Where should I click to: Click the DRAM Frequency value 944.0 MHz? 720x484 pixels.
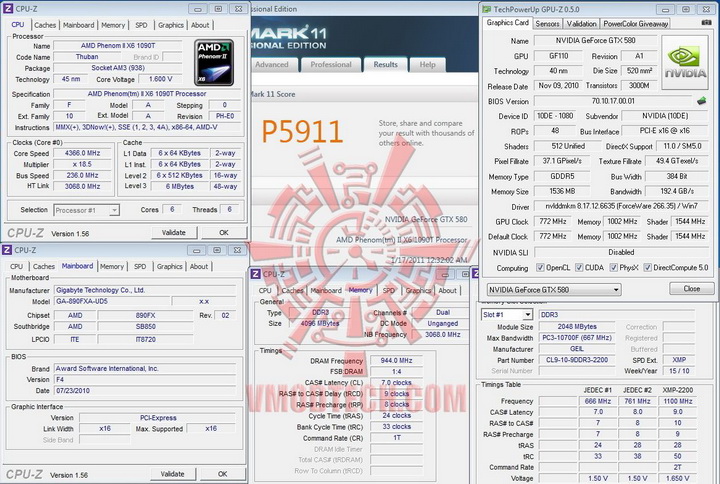pos(396,360)
